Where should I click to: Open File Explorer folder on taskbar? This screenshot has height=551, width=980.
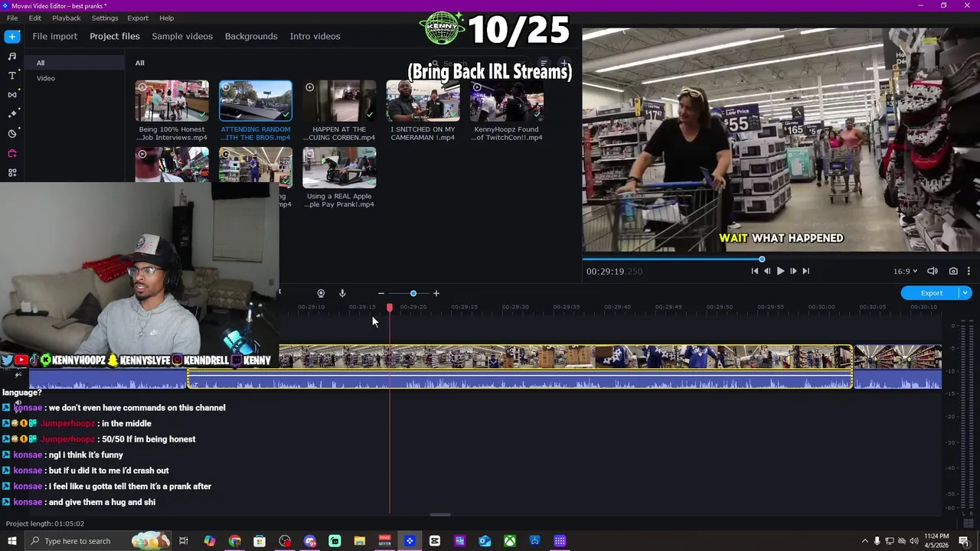pyautogui.click(x=359, y=541)
